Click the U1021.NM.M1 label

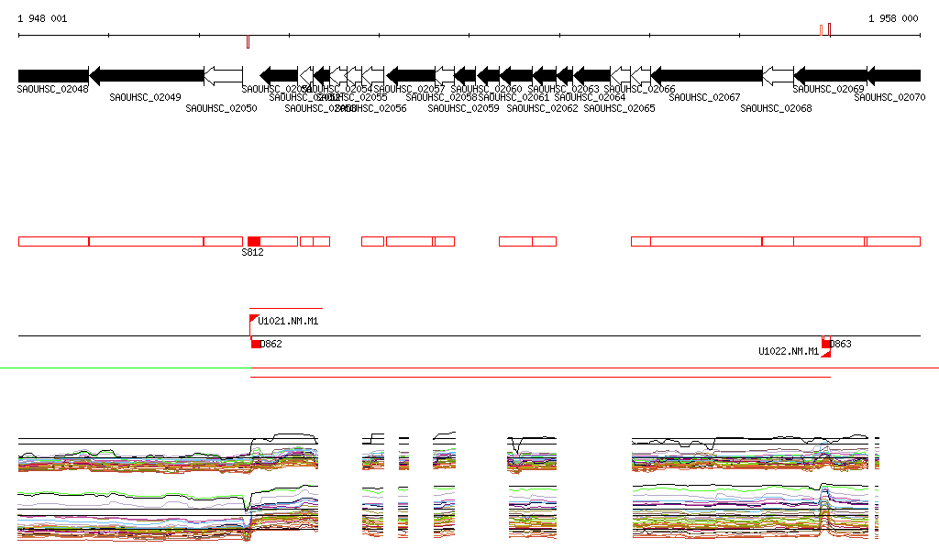pyautogui.click(x=288, y=322)
